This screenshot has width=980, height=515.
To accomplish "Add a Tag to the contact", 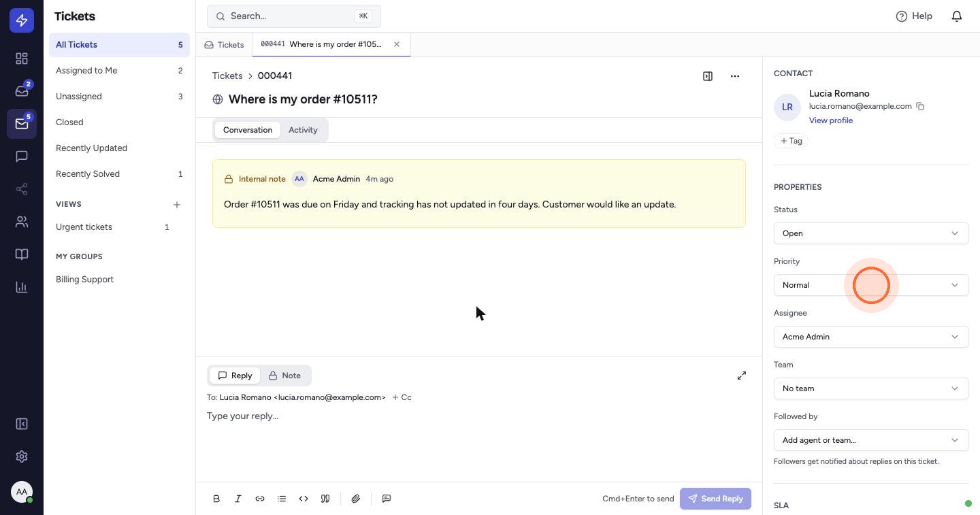I will pyautogui.click(x=791, y=141).
